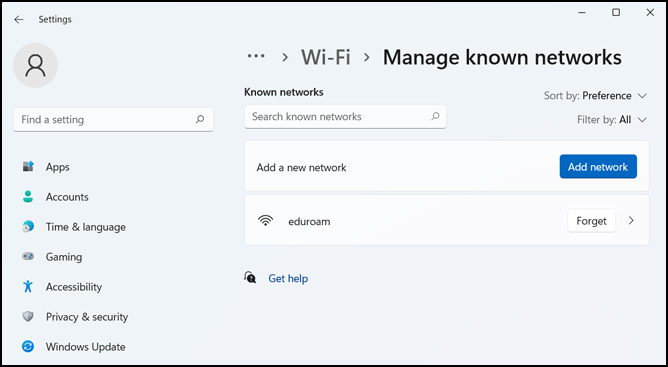Open the Get help link
The height and width of the screenshot is (367, 668).
(288, 278)
